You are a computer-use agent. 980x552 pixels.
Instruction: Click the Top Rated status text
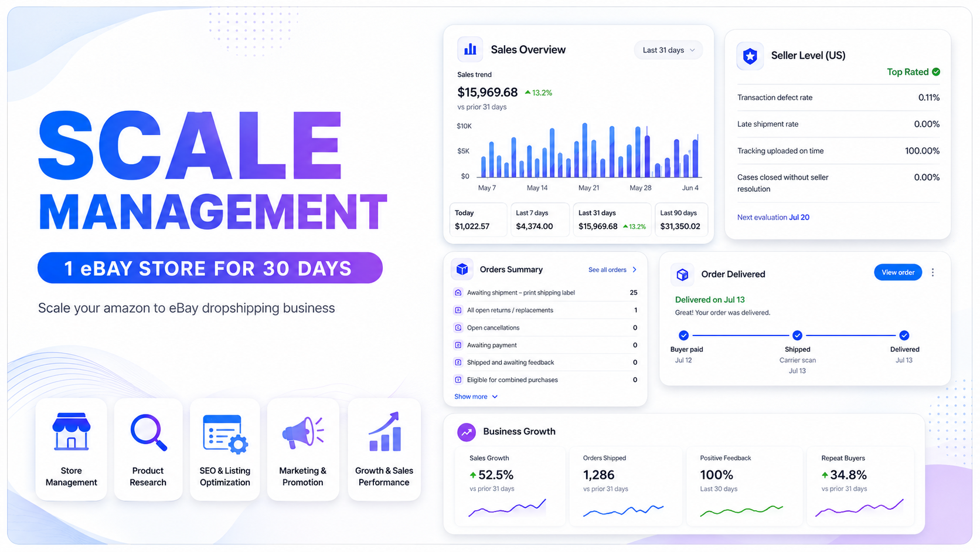pyautogui.click(x=908, y=72)
